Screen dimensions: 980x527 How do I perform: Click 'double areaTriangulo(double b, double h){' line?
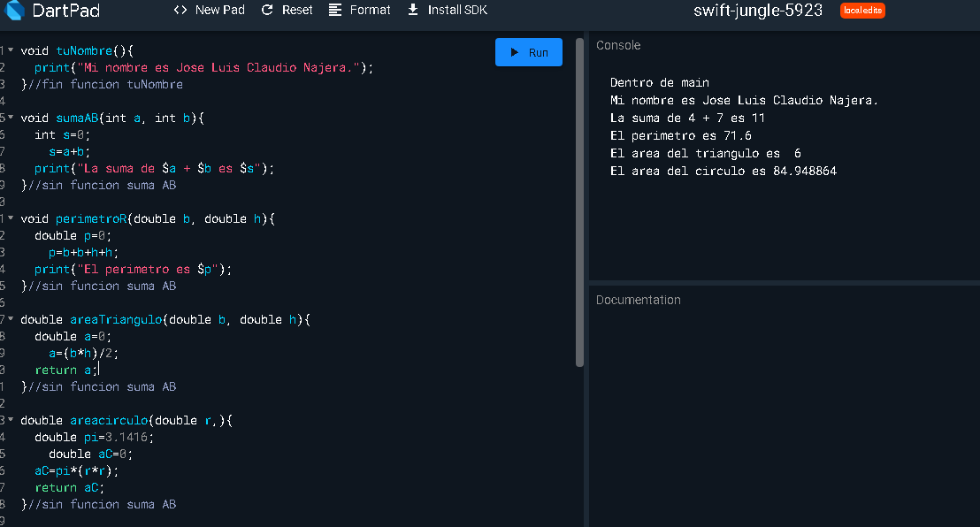pos(165,319)
